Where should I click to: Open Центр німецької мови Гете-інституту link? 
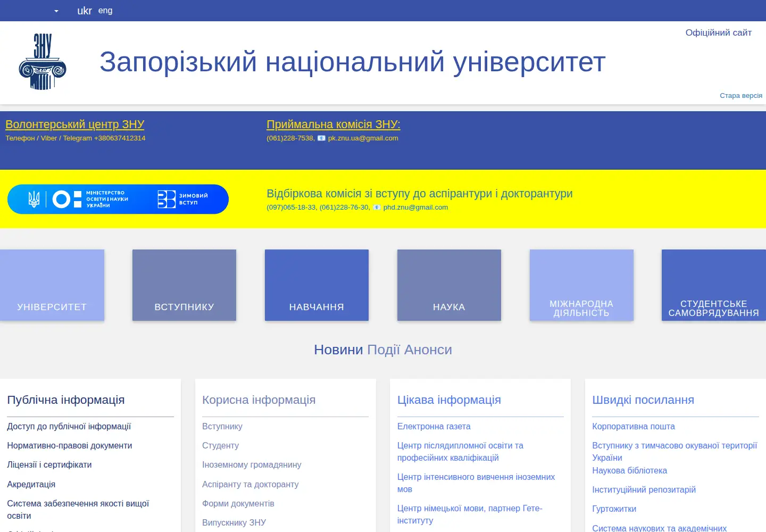(x=470, y=514)
